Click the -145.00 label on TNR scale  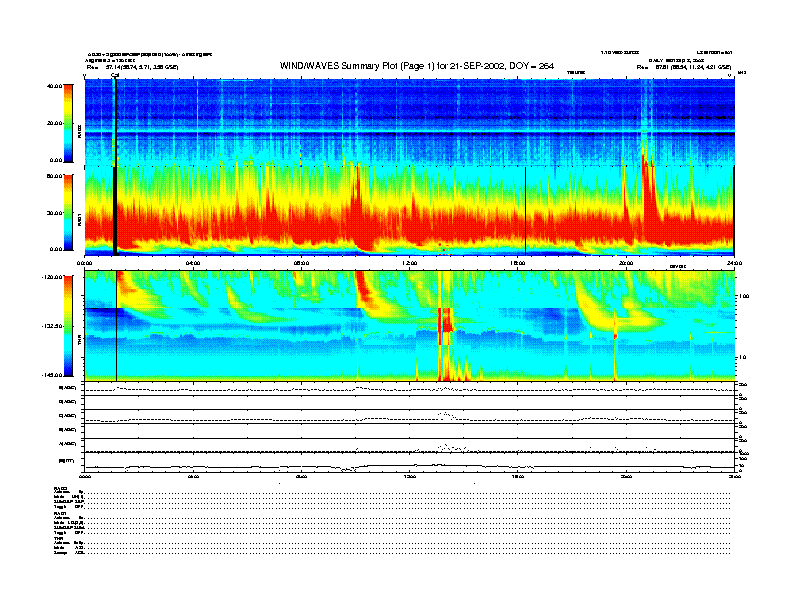tap(52, 375)
